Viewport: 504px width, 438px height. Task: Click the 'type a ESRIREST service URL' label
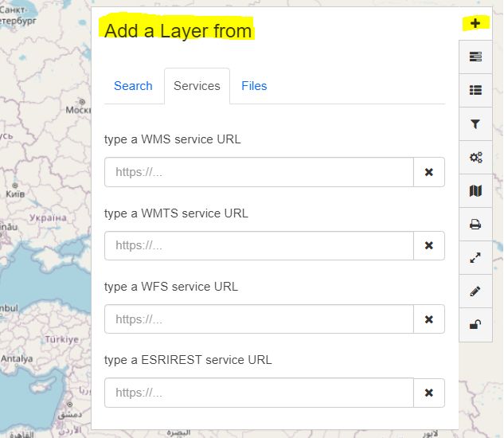pyautogui.click(x=188, y=360)
